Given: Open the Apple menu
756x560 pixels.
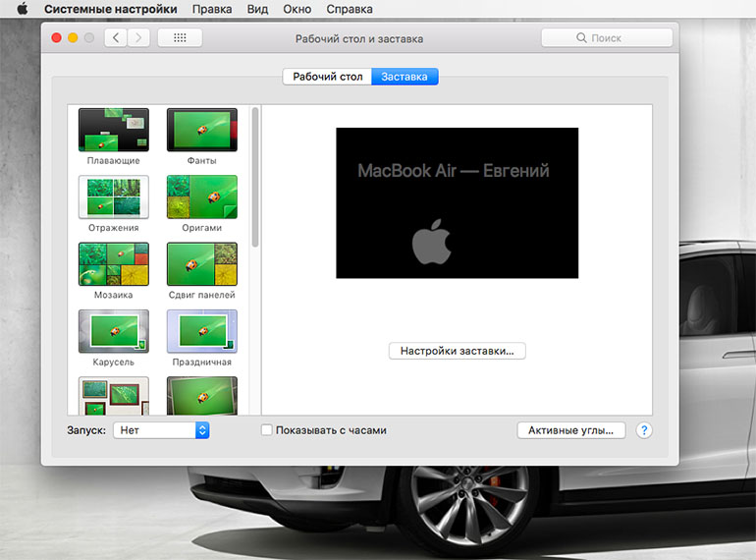Looking at the screenshot, I should tap(23, 9).
